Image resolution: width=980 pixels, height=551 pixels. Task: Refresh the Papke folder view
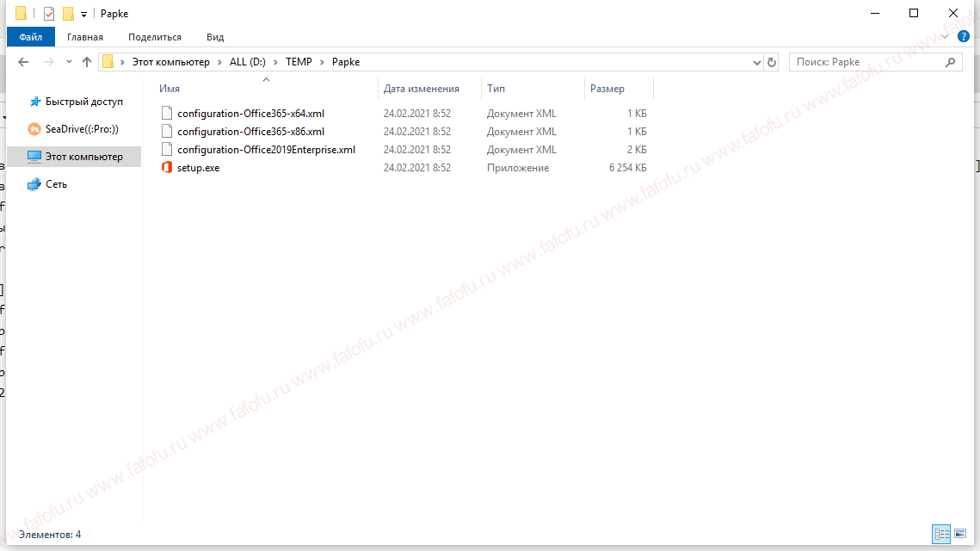coord(771,62)
